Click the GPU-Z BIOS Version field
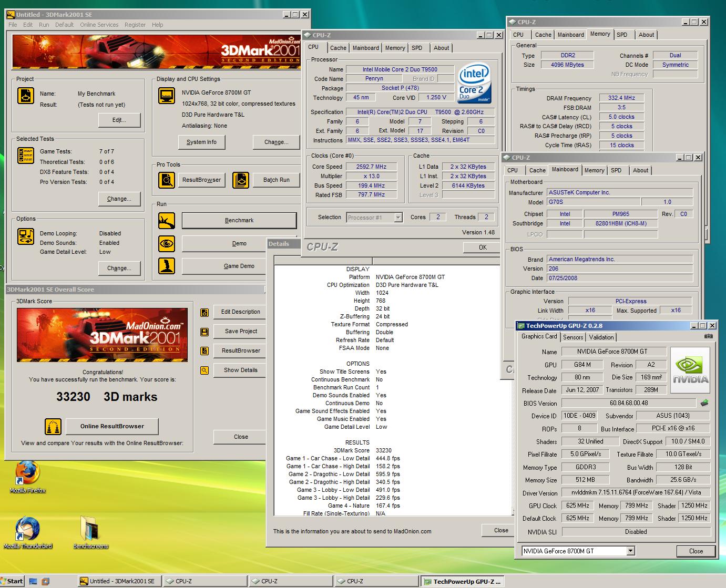 pos(629,403)
